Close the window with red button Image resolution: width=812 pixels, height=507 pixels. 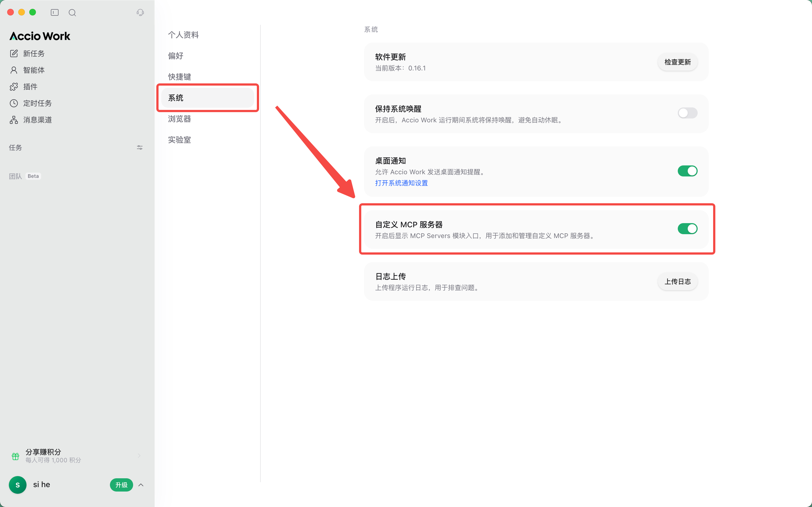[10, 12]
